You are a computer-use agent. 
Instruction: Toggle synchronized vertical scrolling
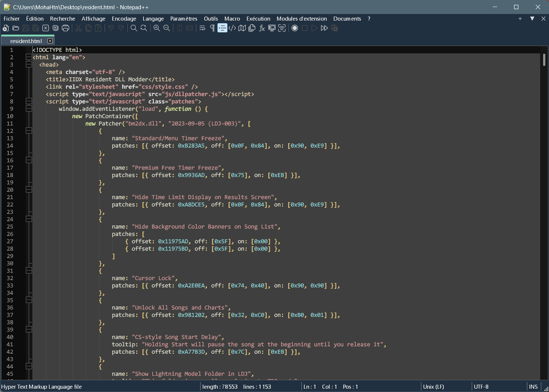pyautogui.click(x=180, y=28)
